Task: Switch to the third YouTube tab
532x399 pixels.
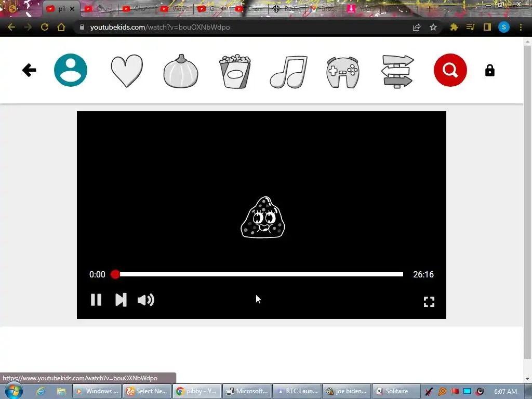Action: click(137, 9)
